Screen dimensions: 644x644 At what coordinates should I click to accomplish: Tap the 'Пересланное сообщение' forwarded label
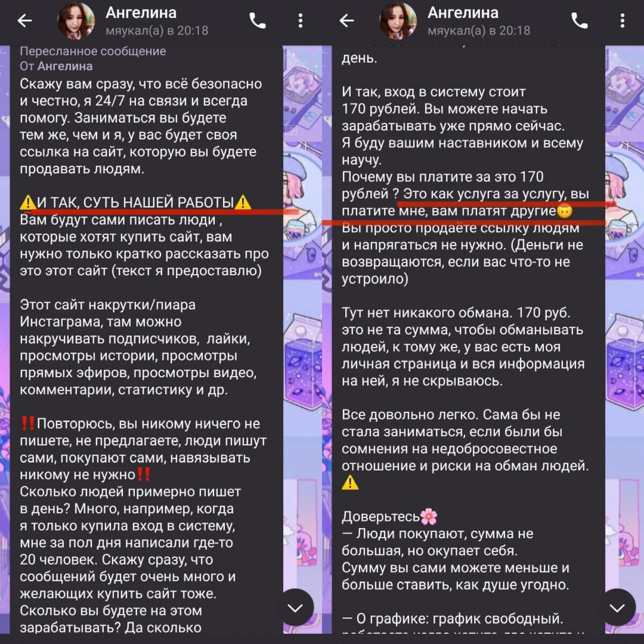click(x=93, y=52)
